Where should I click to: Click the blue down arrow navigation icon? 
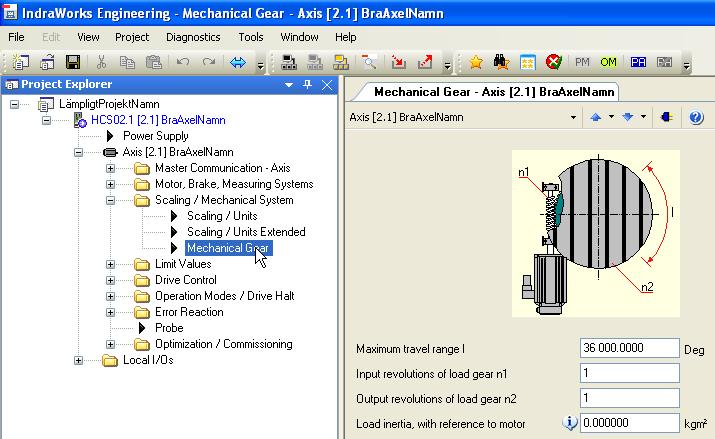(x=627, y=117)
